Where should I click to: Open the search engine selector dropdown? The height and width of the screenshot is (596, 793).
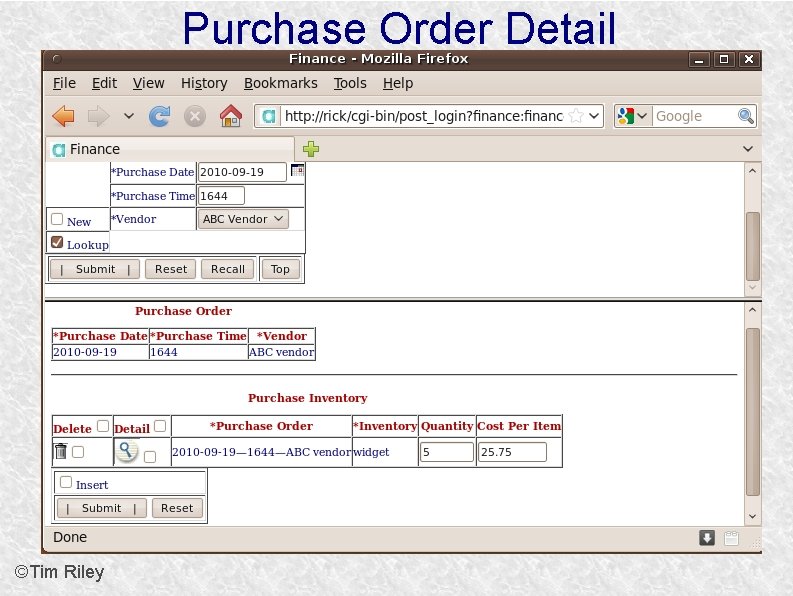click(632, 116)
